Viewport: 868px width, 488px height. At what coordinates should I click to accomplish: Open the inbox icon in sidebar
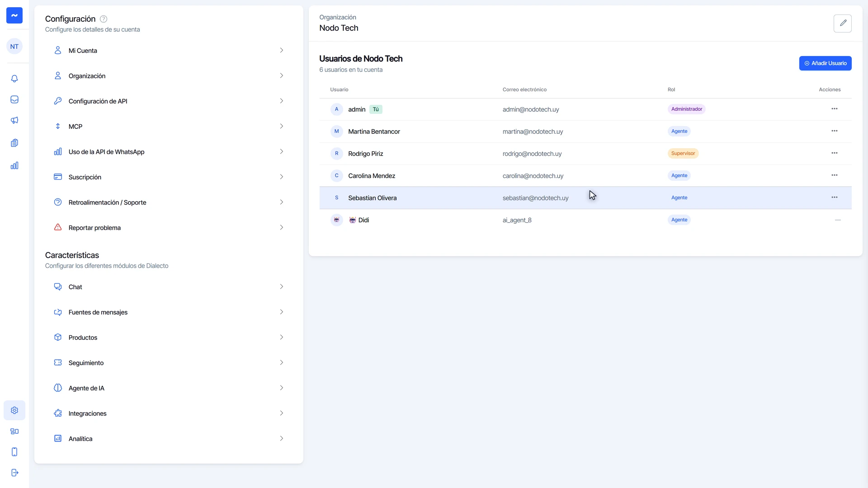pos(14,99)
